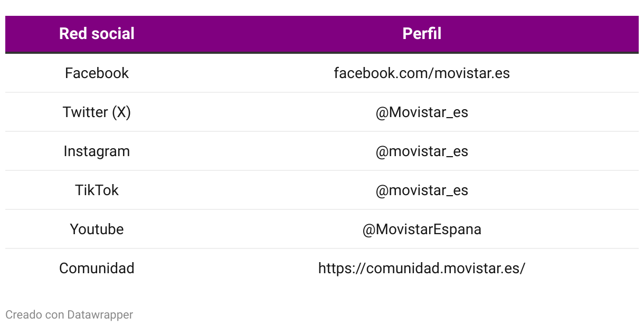
Task: Open https://comunidad.movistar.es/ link
Action: pos(422,268)
